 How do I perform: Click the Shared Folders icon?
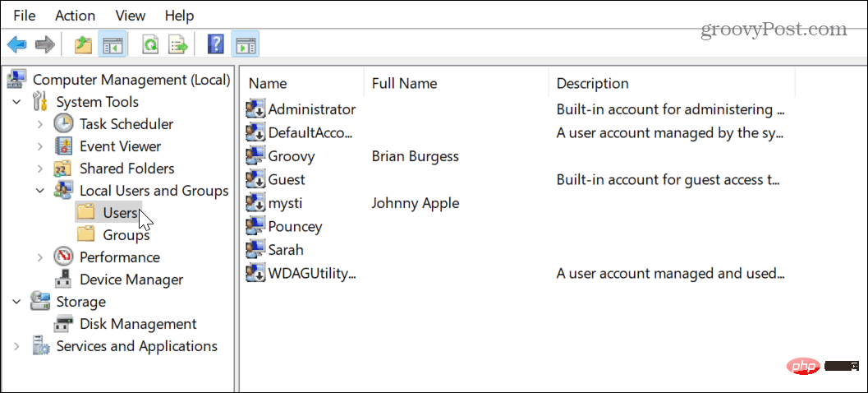tap(64, 169)
